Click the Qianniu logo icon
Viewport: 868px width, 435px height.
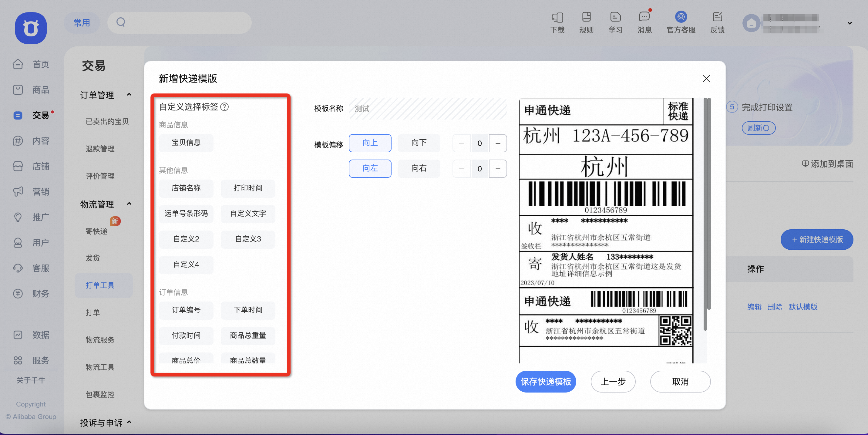coord(31,28)
